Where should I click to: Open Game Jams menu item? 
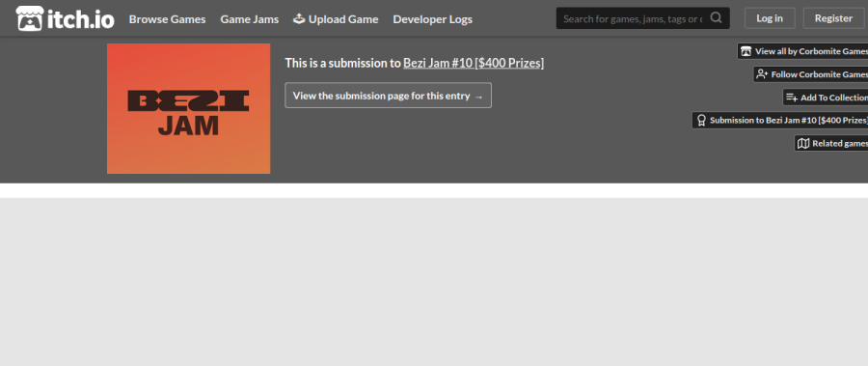[x=250, y=19]
